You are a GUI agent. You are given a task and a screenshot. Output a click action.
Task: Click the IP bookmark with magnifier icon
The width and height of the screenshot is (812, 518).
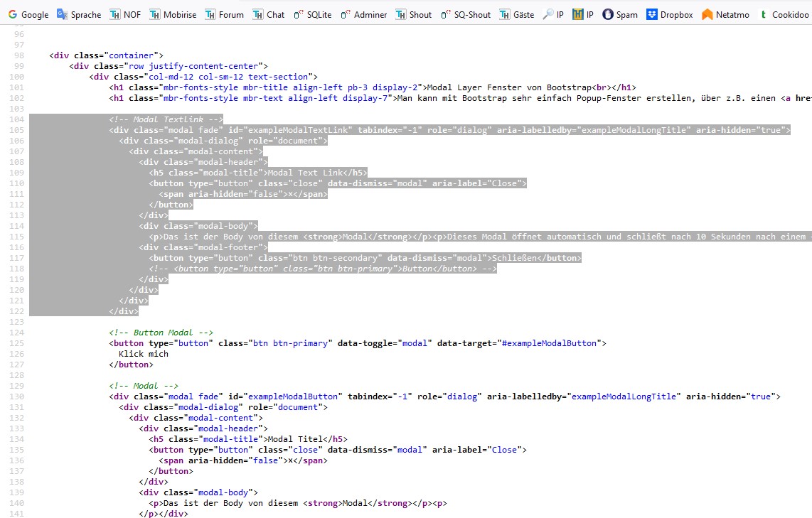coord(553,14)
